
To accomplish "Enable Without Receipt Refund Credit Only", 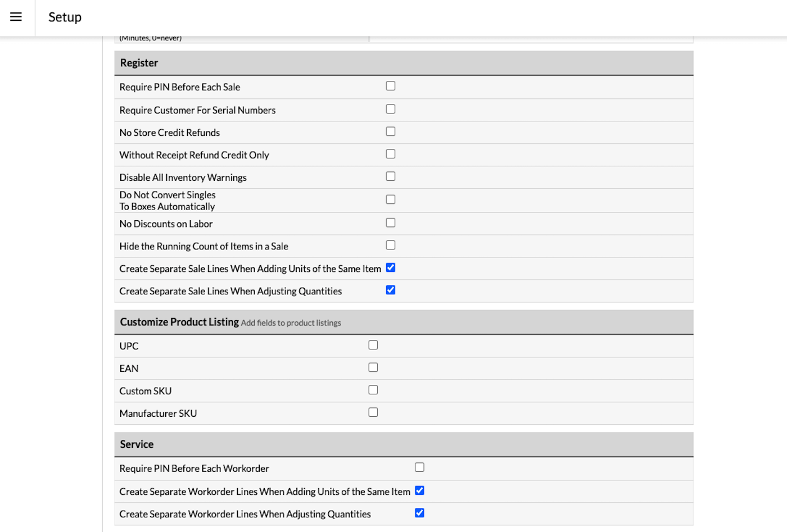I will pyautogui.click(x=391, y=154).
